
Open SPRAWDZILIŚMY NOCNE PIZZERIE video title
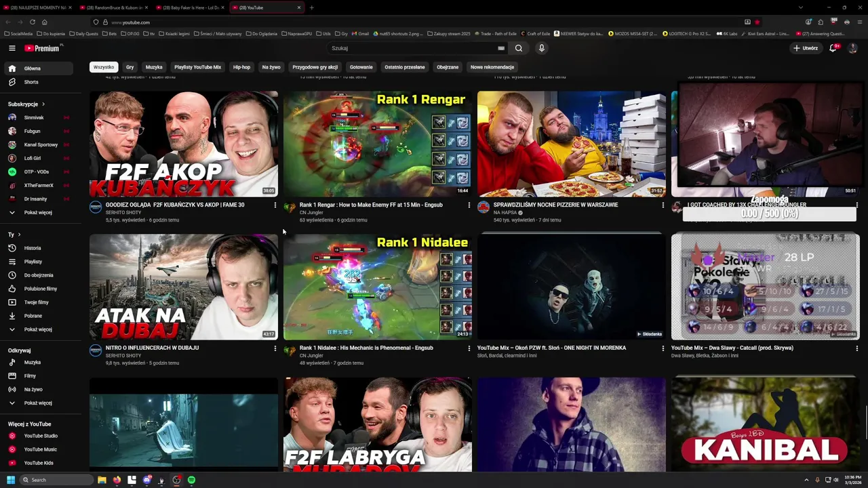click(x=555, y=205)
